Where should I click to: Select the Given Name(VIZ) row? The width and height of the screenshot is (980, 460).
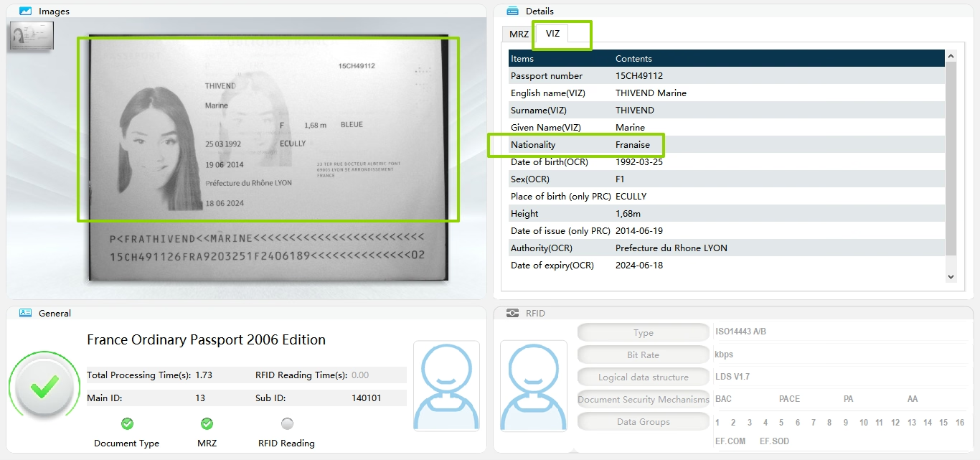(x=727, y=127)
